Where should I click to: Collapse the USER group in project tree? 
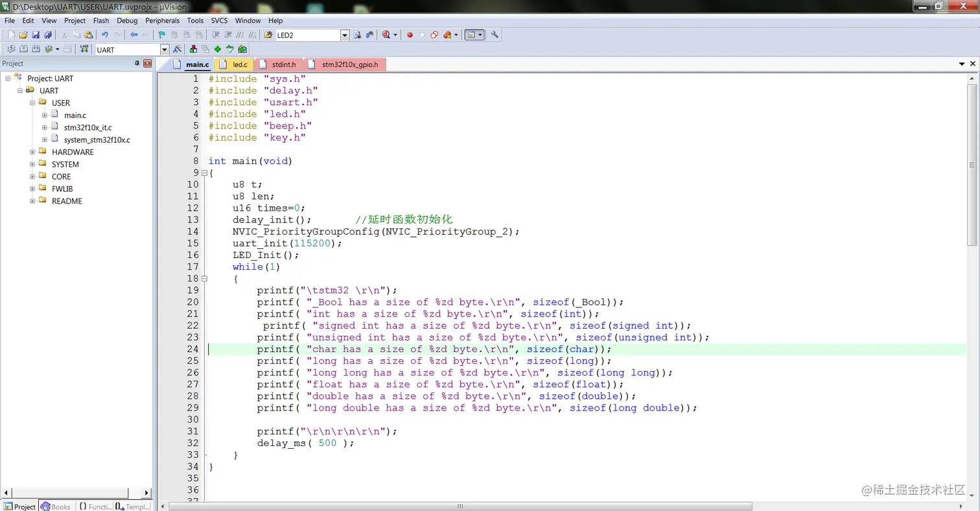coord(32,102)
